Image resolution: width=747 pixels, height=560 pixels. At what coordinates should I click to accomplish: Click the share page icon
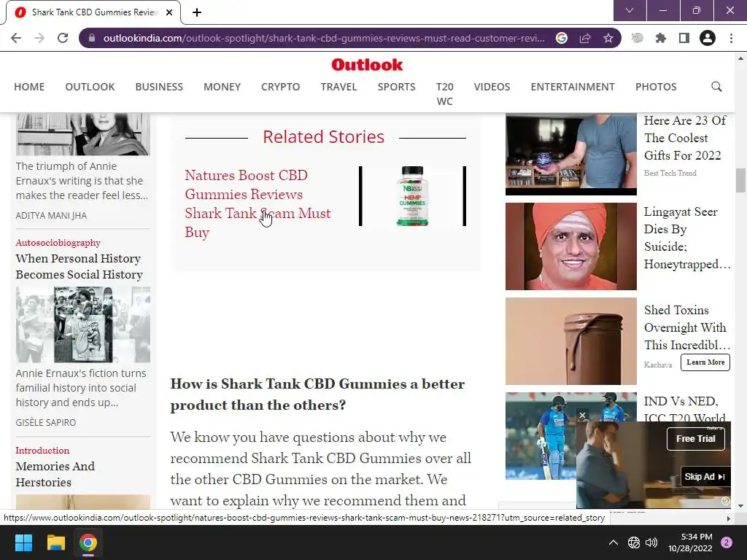(585, 38)
